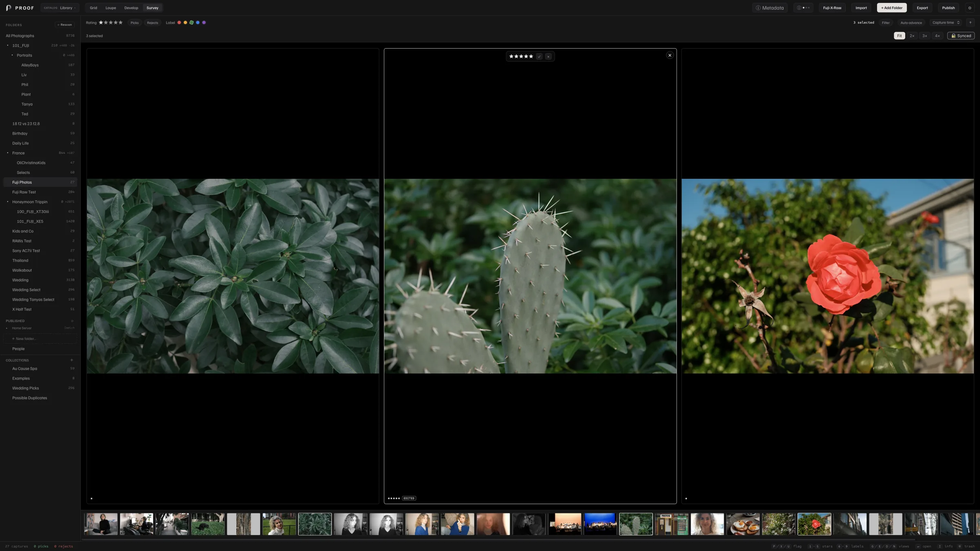Set zoom level to 2x
The height and width of the screenshot is (551, 980).
(x=912, y=36)
